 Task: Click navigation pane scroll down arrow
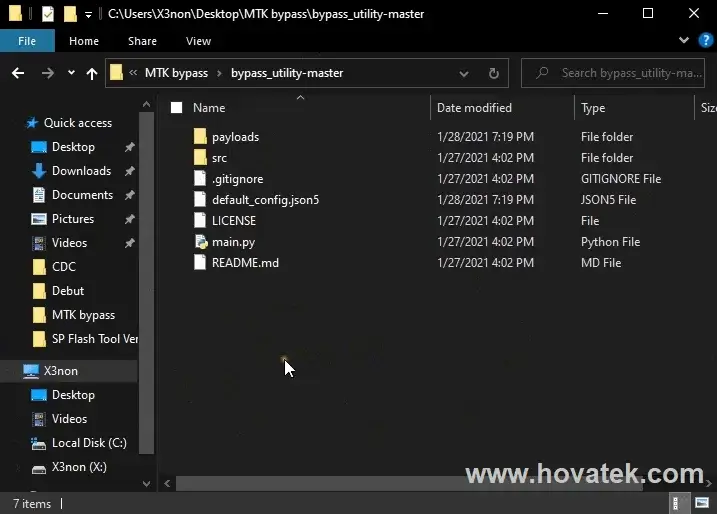tap(146, 483)
